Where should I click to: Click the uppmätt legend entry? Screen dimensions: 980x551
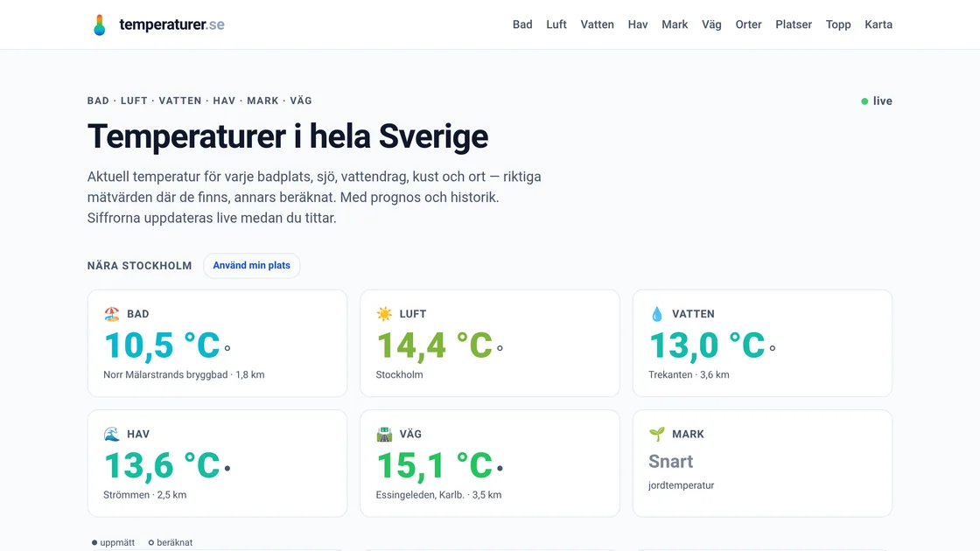[x=113, y=542]
